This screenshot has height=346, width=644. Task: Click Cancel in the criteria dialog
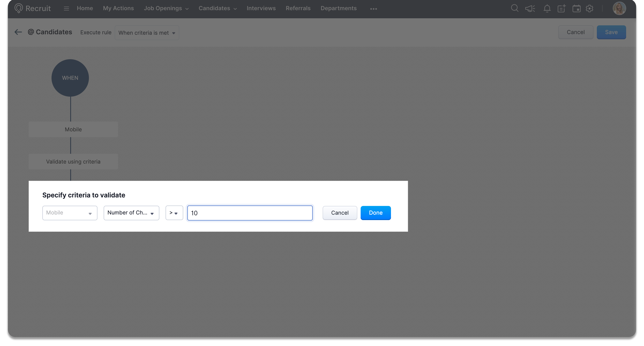pyautogui.click(x=339, y=213)
